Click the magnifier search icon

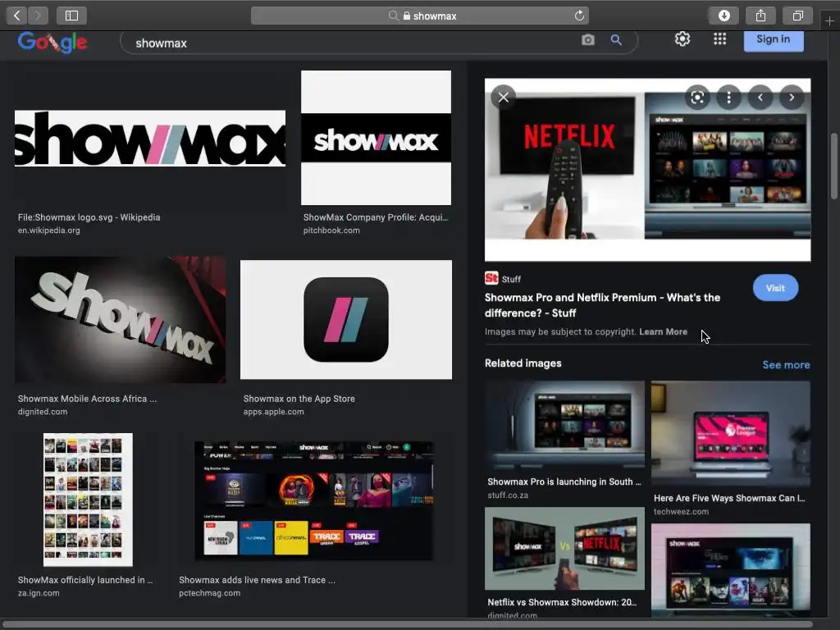pos(616,39)
